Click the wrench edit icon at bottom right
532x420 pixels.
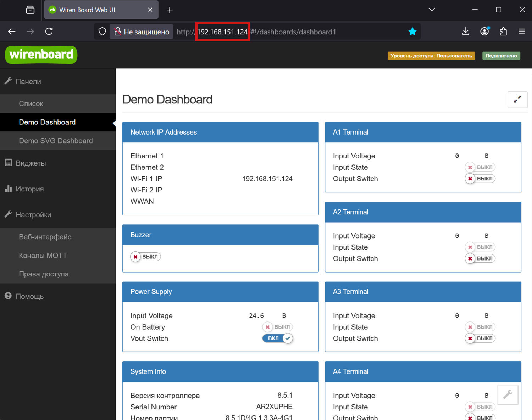[x=508, y=394]
